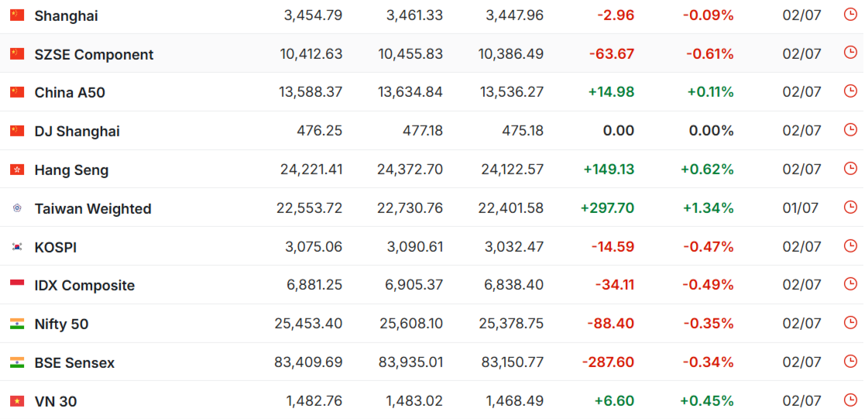Select the DJ Shanghai index name
This screenshot has height=419, width=868.
77,131
